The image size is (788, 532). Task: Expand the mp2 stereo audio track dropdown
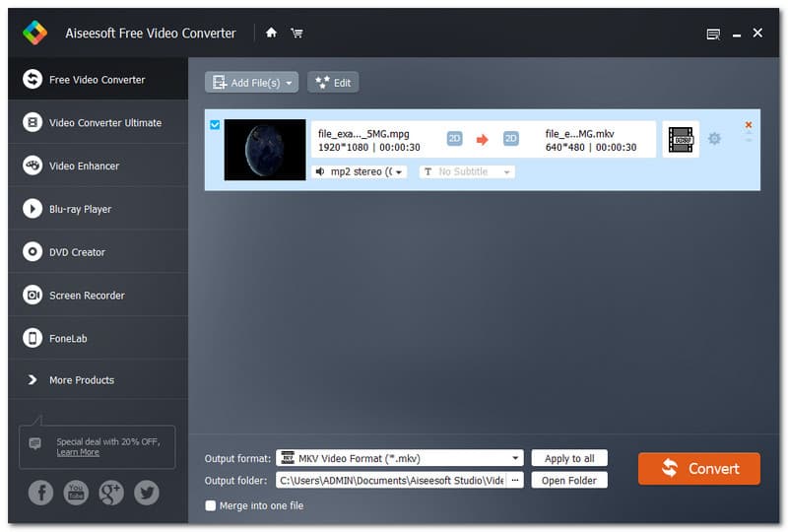pyautogui.click(x=360, y=171)
